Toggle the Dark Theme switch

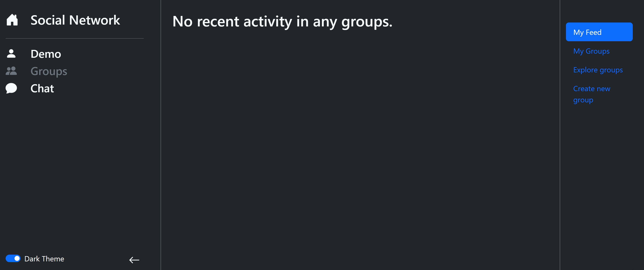click(x=13, y=259)
